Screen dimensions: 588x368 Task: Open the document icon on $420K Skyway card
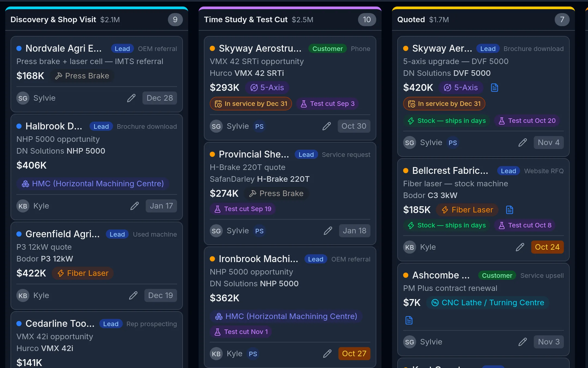(494, 88)
